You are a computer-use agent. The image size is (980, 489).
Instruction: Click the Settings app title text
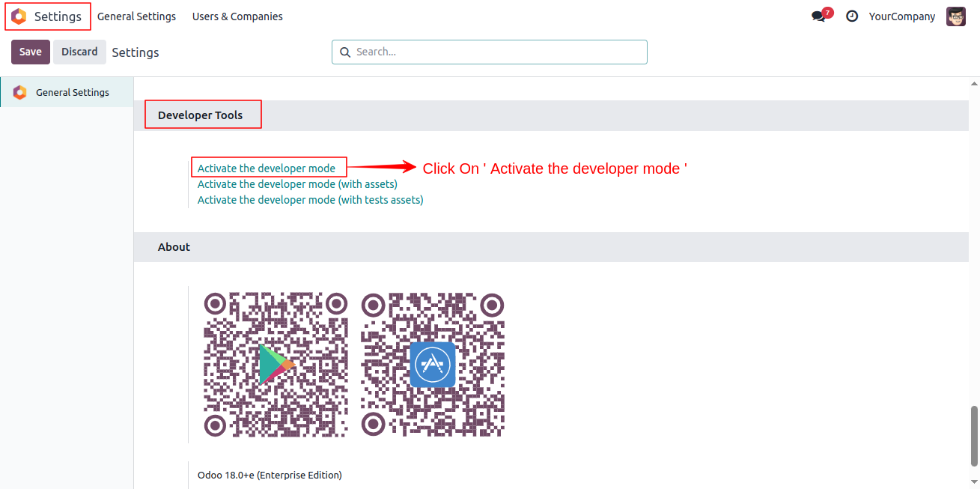click(x=58, y=16)
